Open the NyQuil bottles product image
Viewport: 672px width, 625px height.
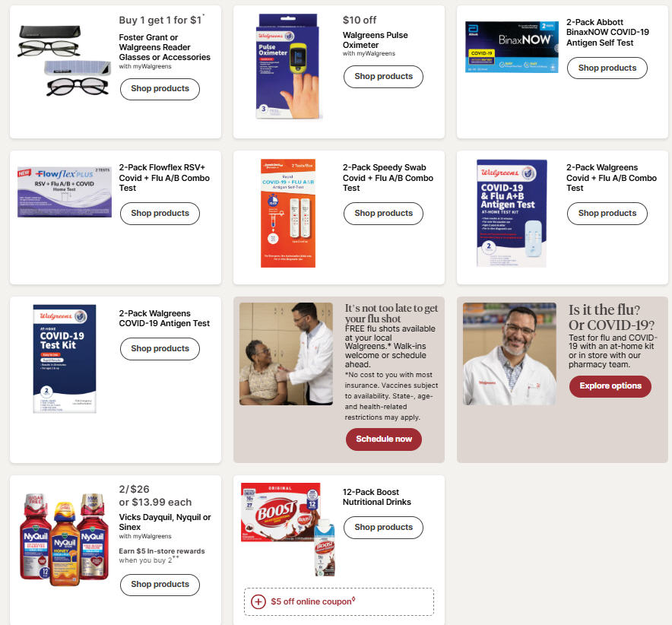(x=64, y=539)
